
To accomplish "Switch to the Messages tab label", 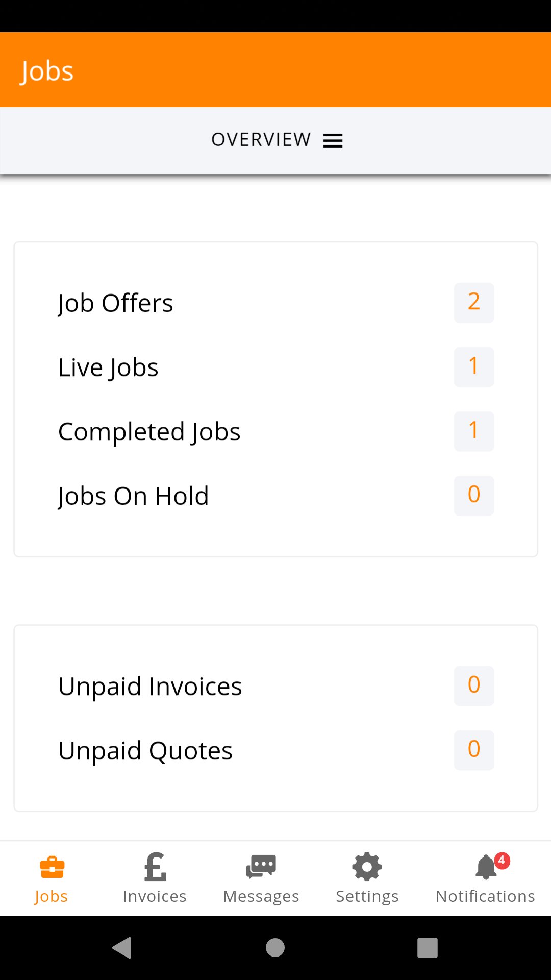I will [261, 896].
